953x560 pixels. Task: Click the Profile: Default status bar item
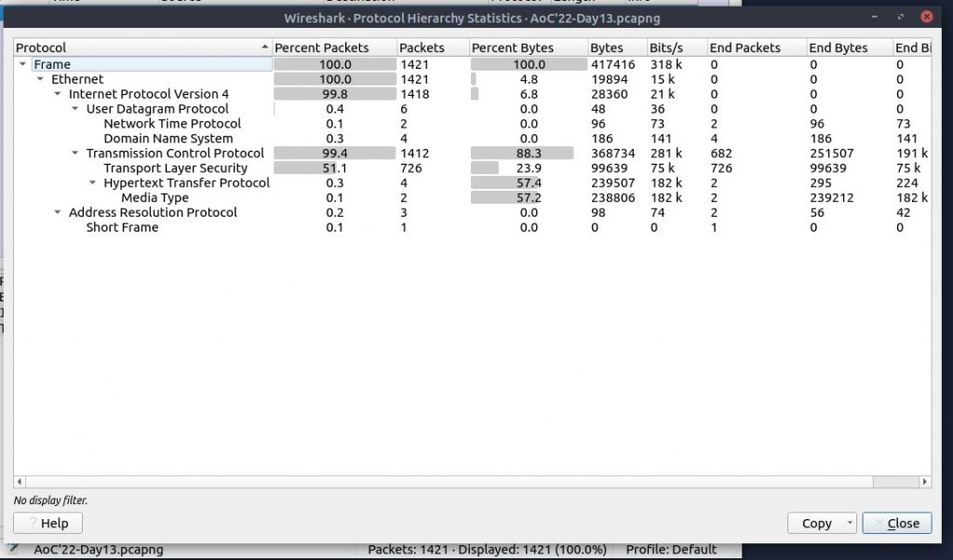pos(670,550)
